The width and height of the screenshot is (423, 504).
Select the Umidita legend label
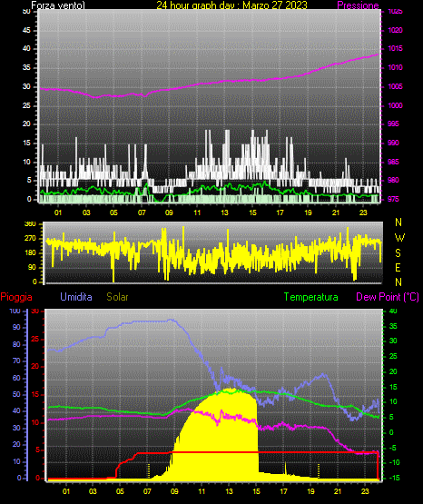coord(76,297)
